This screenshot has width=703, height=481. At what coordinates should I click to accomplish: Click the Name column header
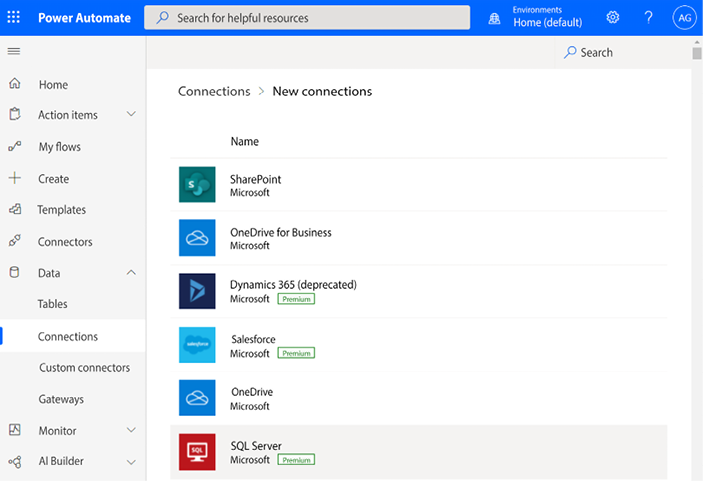tap(244, 141)
